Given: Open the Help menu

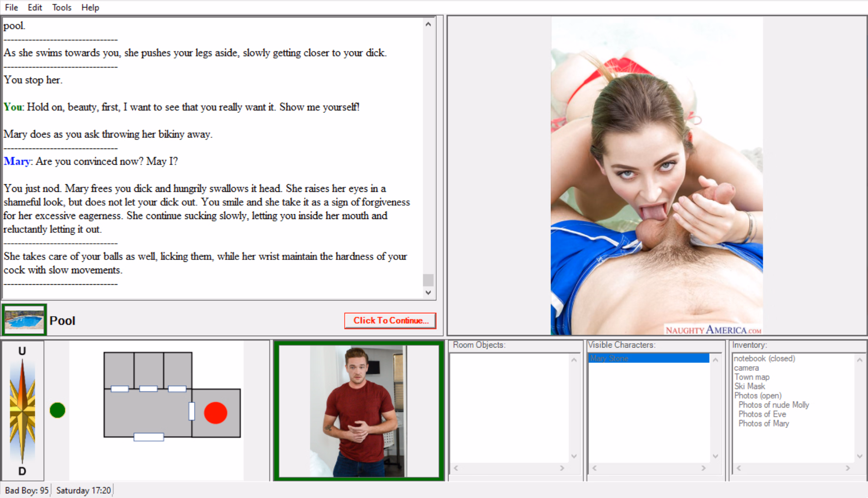Looking at the screenshot, I should tap(90, 8).
